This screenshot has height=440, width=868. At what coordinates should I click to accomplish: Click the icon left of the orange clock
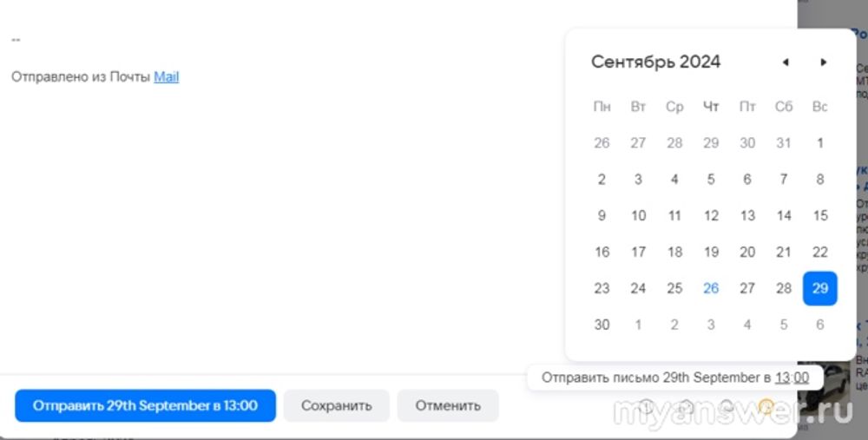[x=727, y=405]
